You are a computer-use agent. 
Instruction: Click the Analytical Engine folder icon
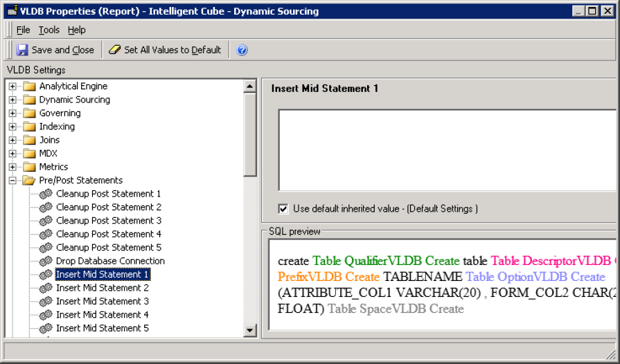pyautogui.click(x=29, y=87)
